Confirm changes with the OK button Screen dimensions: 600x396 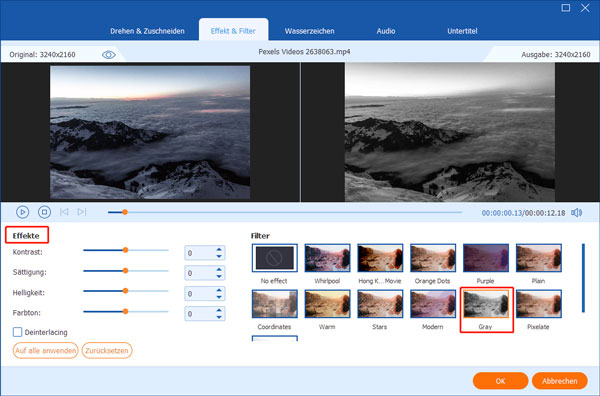point(500,381)
